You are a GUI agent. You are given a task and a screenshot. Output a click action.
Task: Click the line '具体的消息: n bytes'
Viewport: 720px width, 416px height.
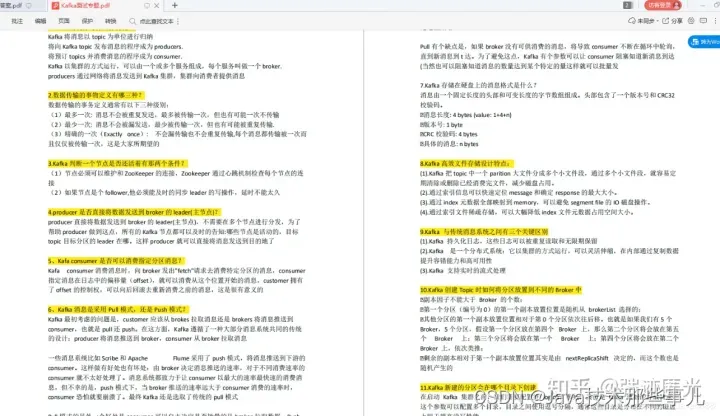point(449,144)
